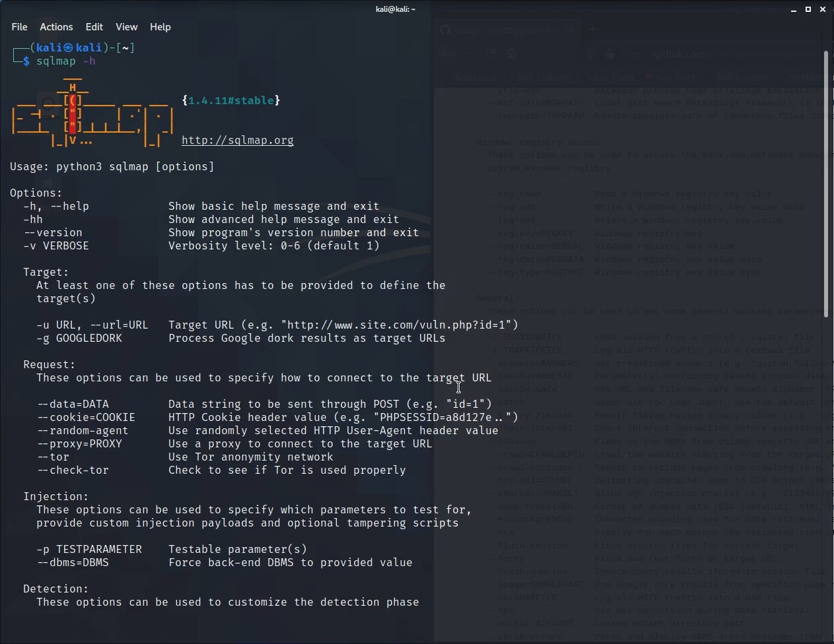This screenshot has height=644, width=834.
Task: Open the Actions menu
Action: click(56, 27)
